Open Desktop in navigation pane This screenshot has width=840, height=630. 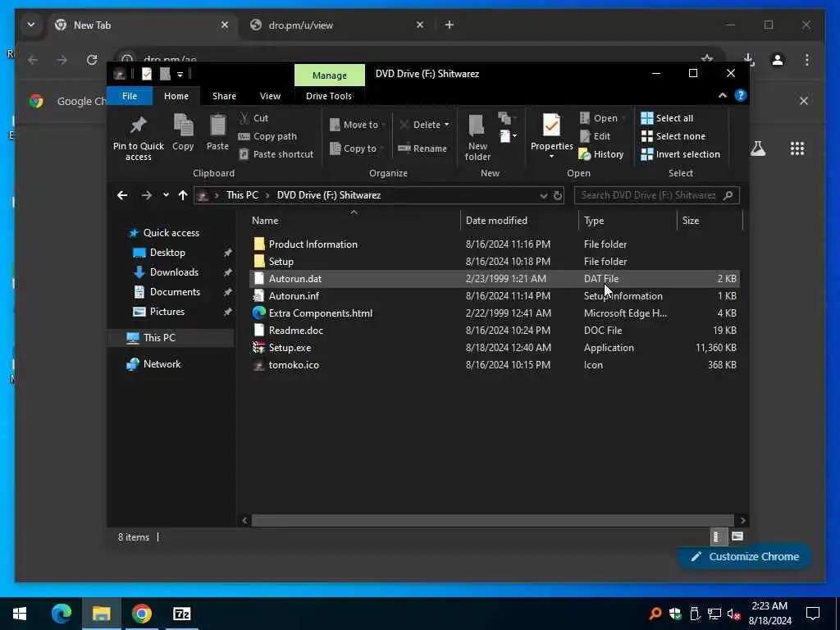pos(167,253)
